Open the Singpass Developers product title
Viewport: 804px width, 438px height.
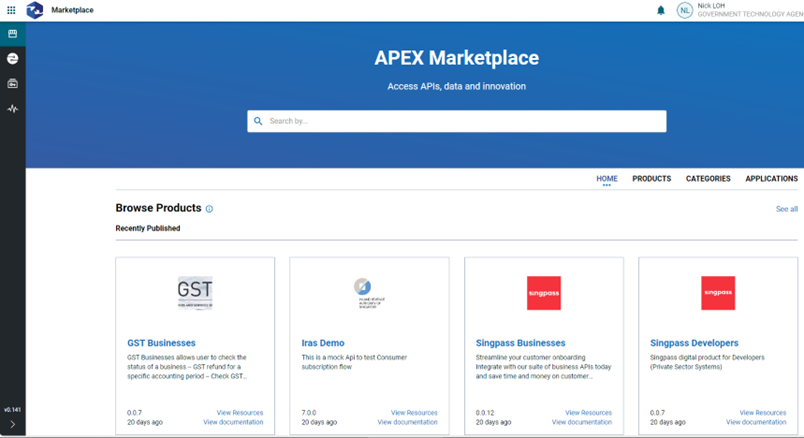[x=694, y=343]
